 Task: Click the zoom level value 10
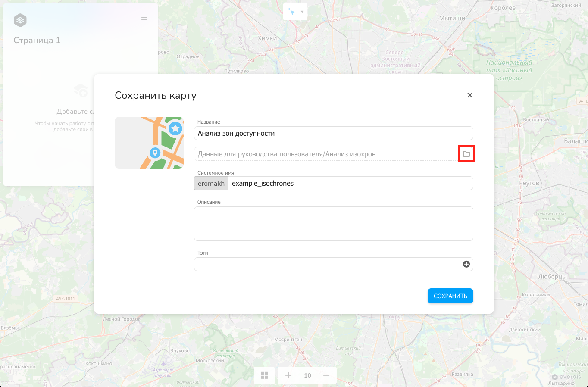click(x=307, y=375)
